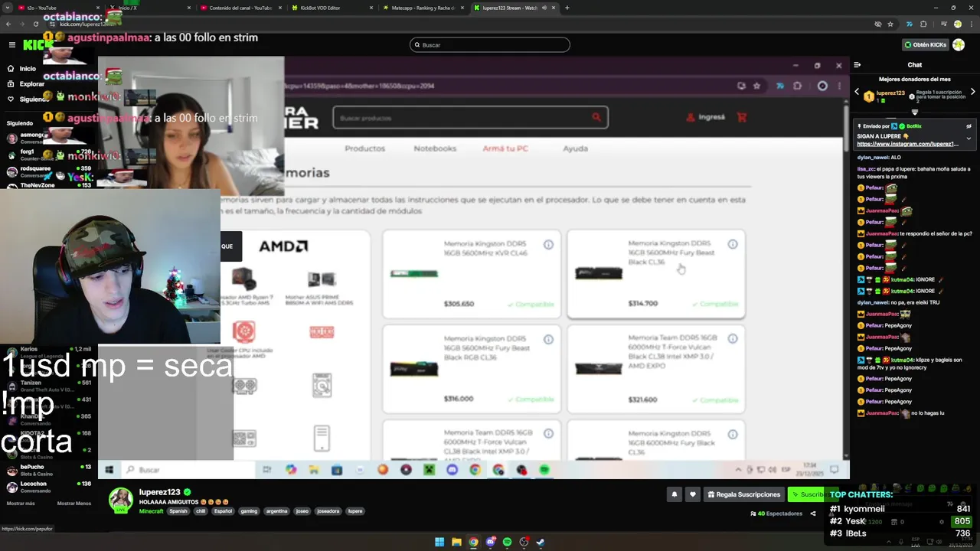Open the shopping cart icon in store
Screen dimensions: 980x551
[x=741, y=117]
